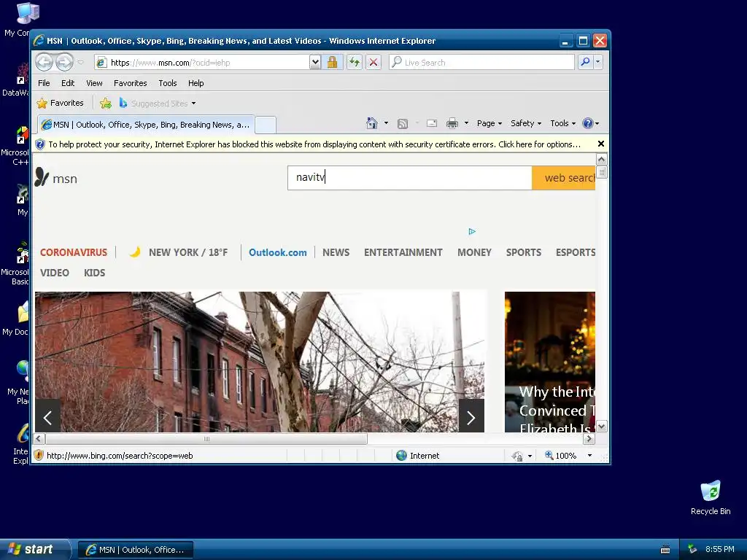Open the KIDS section

[x=94, y=273]
